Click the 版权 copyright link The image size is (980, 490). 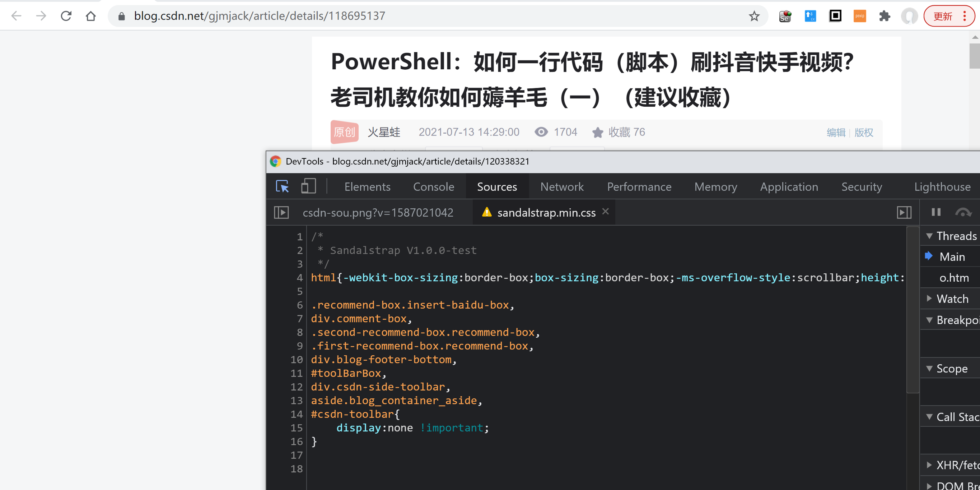pos(864,133)
